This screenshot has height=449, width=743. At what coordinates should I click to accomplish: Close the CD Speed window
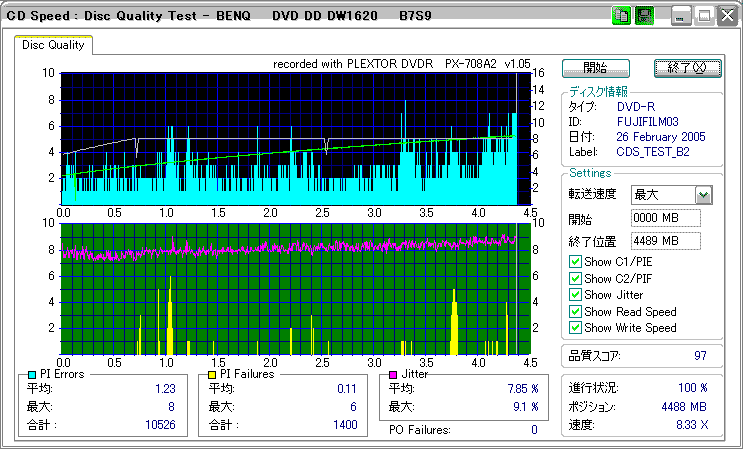coord(727,16)
